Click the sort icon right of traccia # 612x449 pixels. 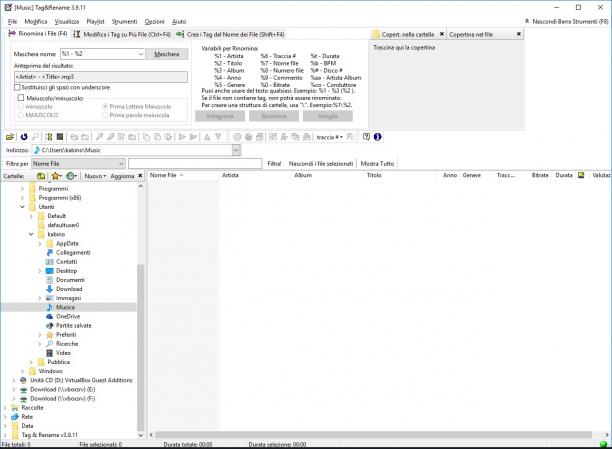[x=350, y=137]
